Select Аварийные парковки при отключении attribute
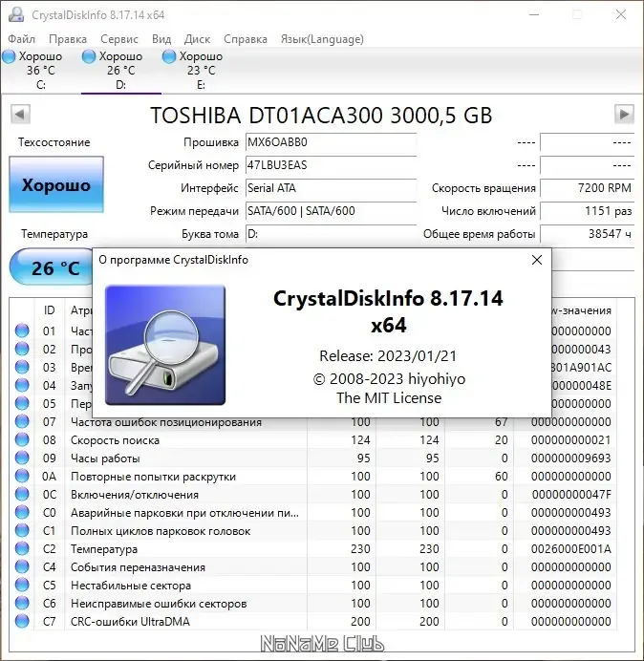 pyautogui.click(x=184, y=513)
